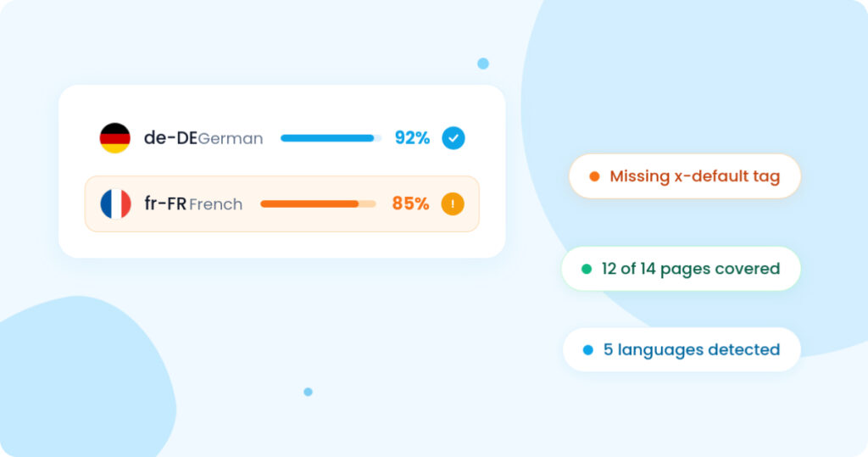Viewport: 868px width, 457px height.
Task: Click the small blue dot above the card
Action: (483, 64)
